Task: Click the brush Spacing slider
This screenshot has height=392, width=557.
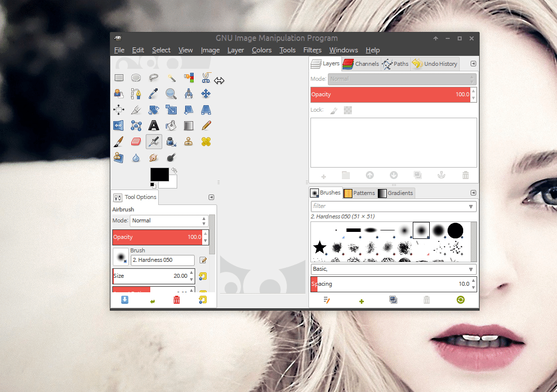Action: pos(390,284)
